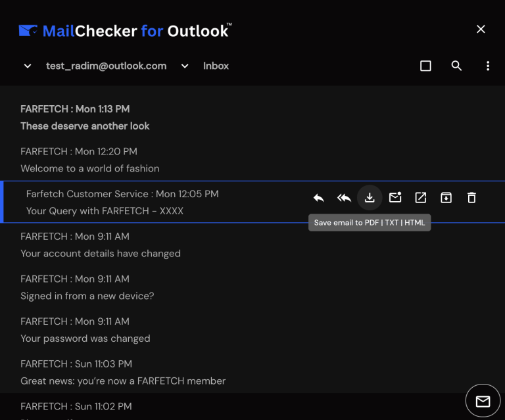This screenshot has height=420, width=505.
Task: Open 'Your password was changed' email
Action: tap(252, 330)
